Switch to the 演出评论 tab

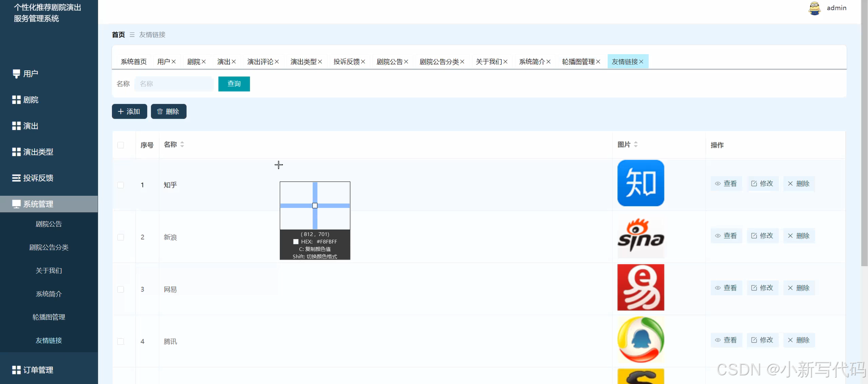tap(260, 62)
